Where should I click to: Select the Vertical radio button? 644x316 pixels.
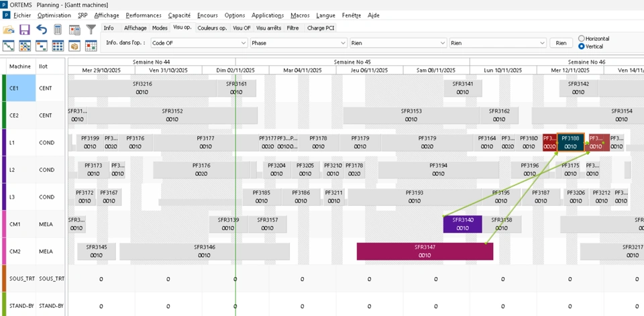[582, 46]
